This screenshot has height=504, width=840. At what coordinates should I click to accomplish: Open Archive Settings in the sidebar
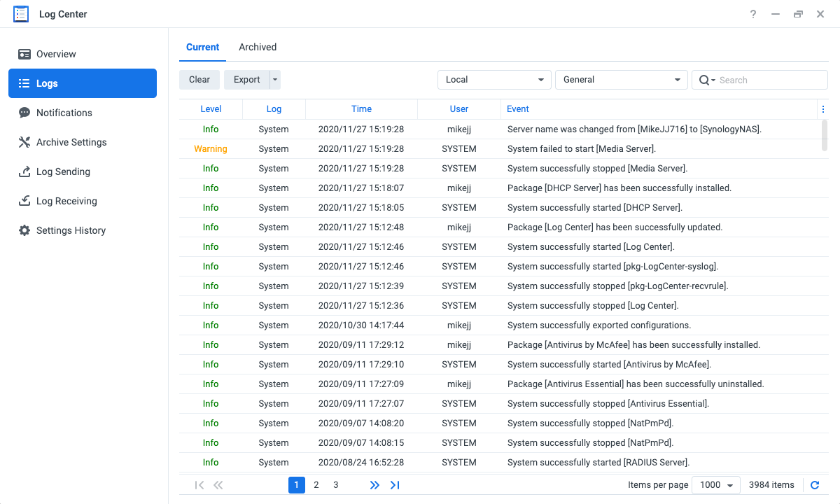click(x=71, y=142)
